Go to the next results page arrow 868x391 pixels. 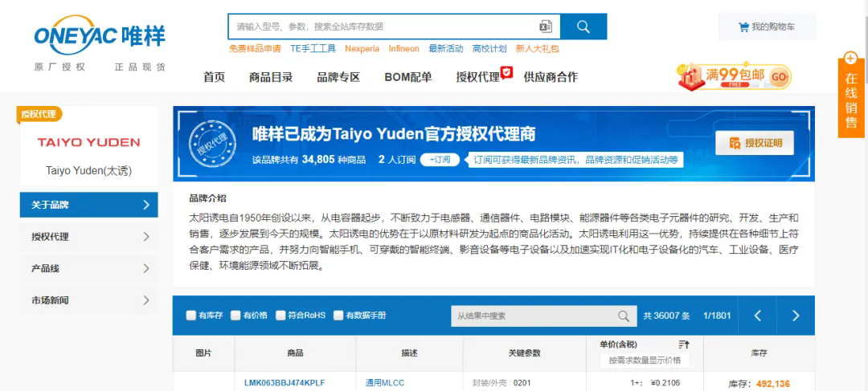point(796,316)
